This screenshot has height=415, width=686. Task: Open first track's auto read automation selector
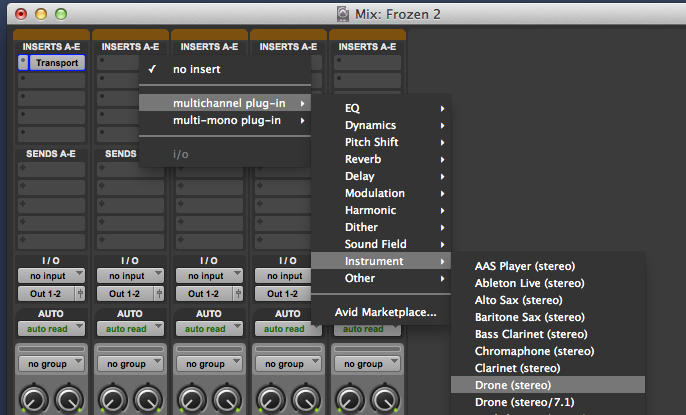coord(51,329)
